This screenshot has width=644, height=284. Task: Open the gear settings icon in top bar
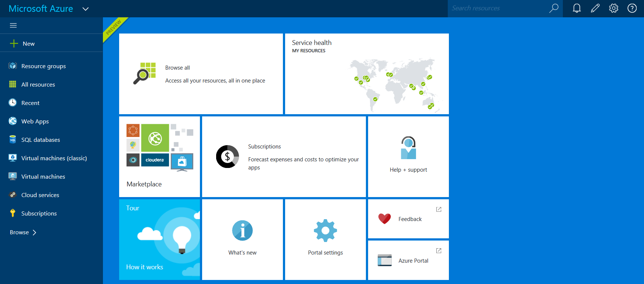tap(614, 8)
